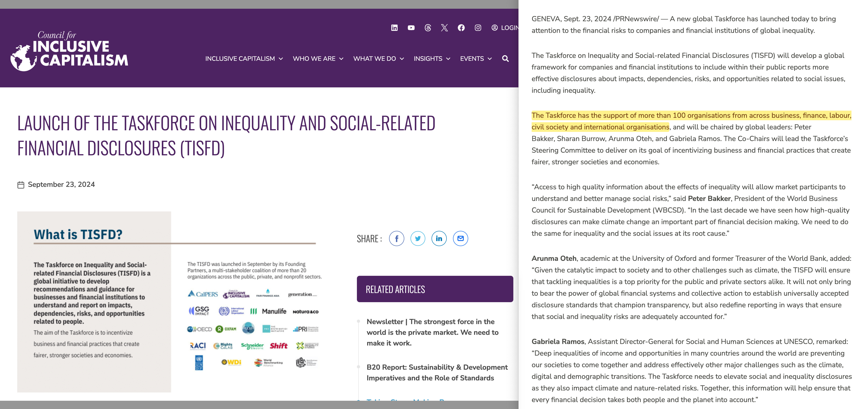Viewport: 868px width, 409px height.
Task: Click the article title heading
Action: point(226,135)
